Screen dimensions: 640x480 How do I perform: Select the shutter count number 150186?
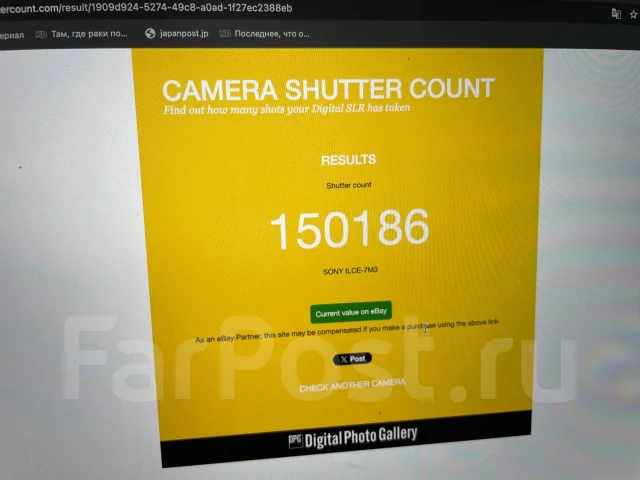pos(350,229)
